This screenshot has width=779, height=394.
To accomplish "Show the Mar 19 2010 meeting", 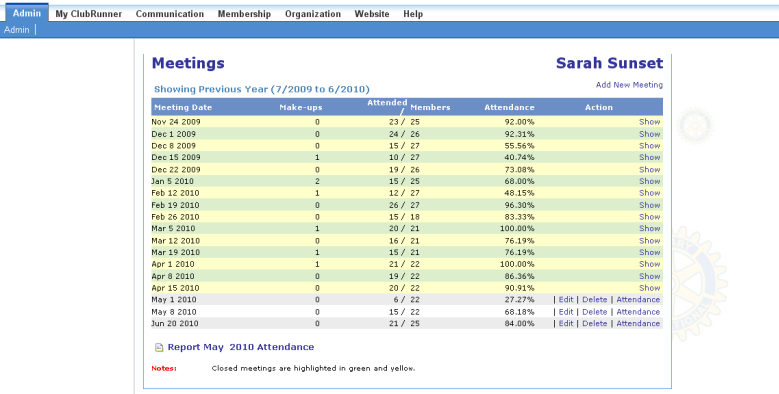I will click(x=650, y=252).
